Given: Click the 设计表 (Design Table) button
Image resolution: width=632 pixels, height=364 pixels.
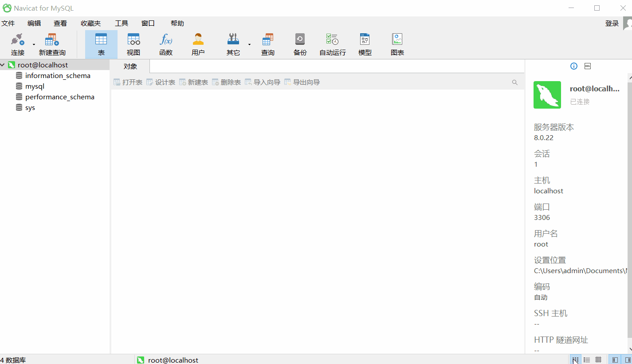Looking at the screenshot, I should coord(161,82).
